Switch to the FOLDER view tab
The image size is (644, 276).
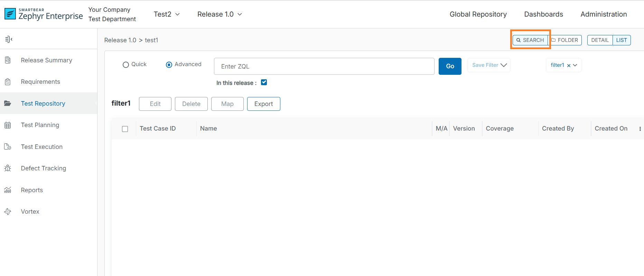pos(565,40)
